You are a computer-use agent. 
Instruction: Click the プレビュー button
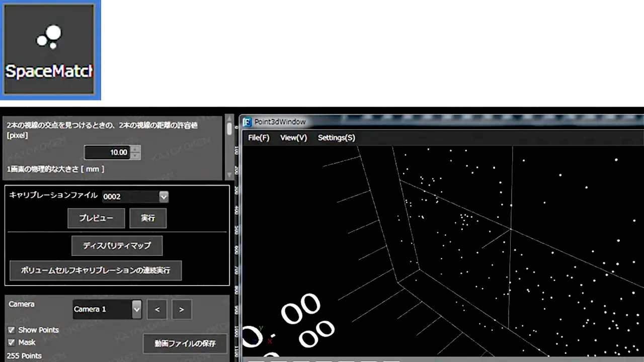(96, 218)
